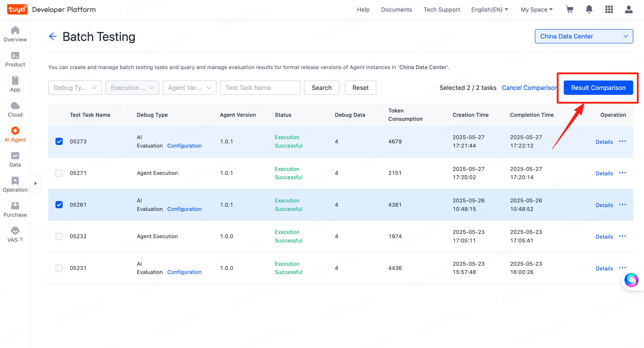Open the notifications bell
This screenshot has width=644, height=348.
click(x=589, y=9)
